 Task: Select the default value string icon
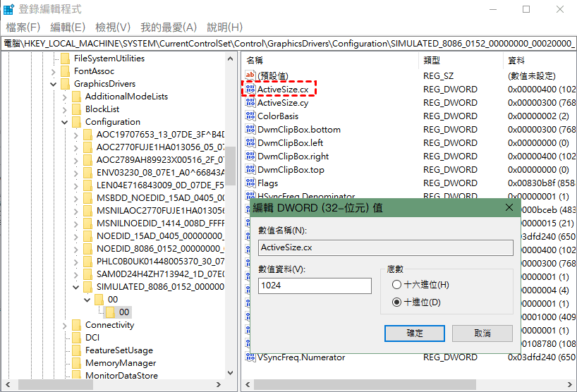click(x=250, y=75)
